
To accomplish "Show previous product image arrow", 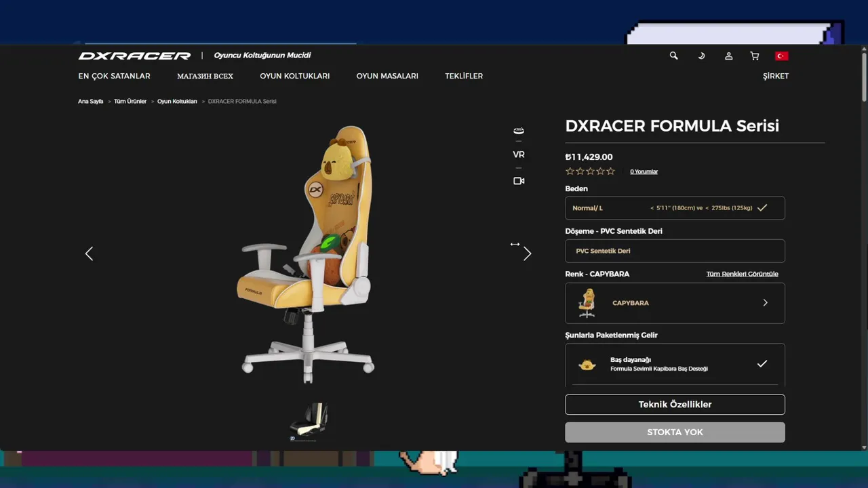I will 89,253.
